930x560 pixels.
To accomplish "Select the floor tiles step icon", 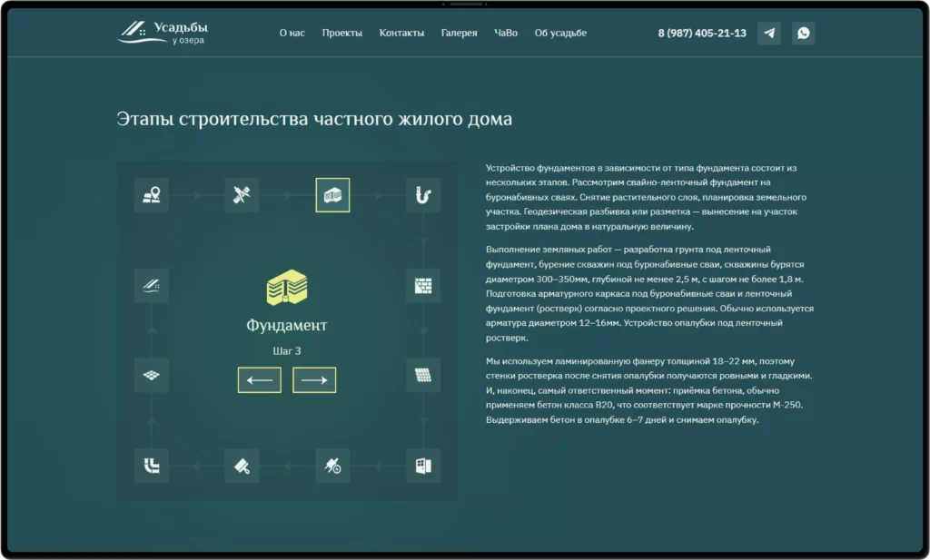I will coord(152,375).
